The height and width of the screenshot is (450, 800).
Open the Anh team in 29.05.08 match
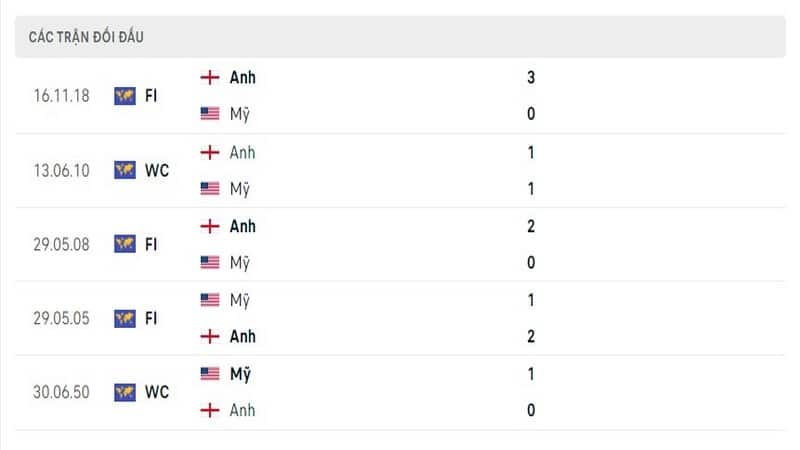(242, 226)
